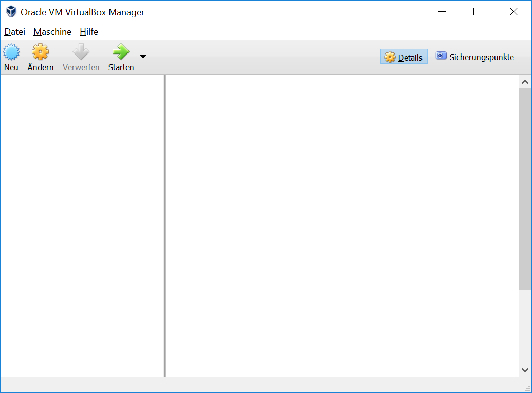Click the scrollbar up arrow in details pane
Image resolution: width=532 pixels, height=393 pixels.
(524, 82)
